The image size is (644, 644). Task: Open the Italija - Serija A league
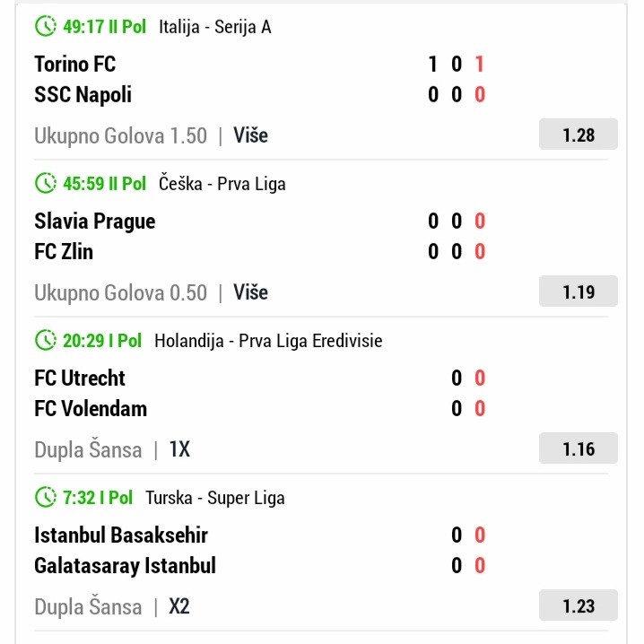click(x=215, y=27)
